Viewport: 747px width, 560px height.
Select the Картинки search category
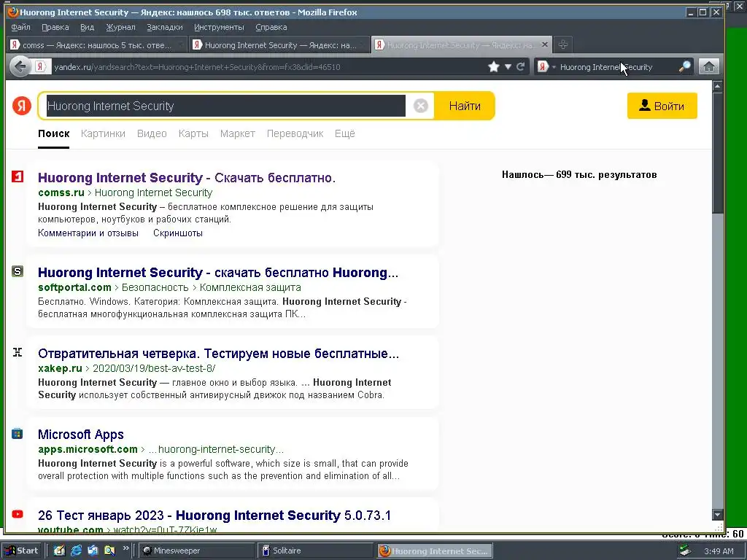point(103,134)
